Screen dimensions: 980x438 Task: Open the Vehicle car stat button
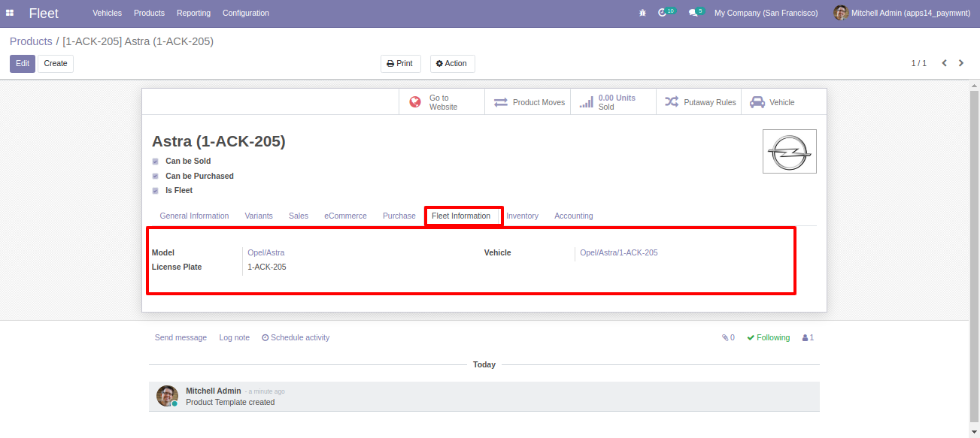(x=773, y=102)
